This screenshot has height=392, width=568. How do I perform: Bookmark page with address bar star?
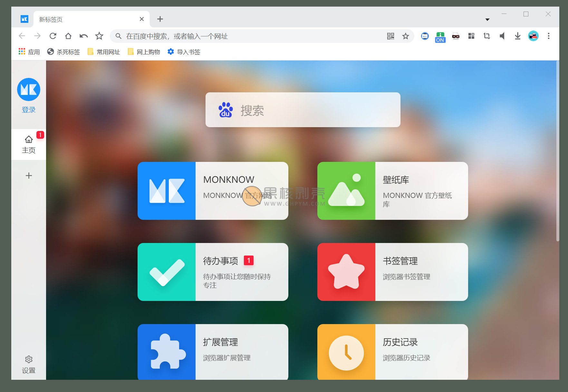tap(406, 36)
